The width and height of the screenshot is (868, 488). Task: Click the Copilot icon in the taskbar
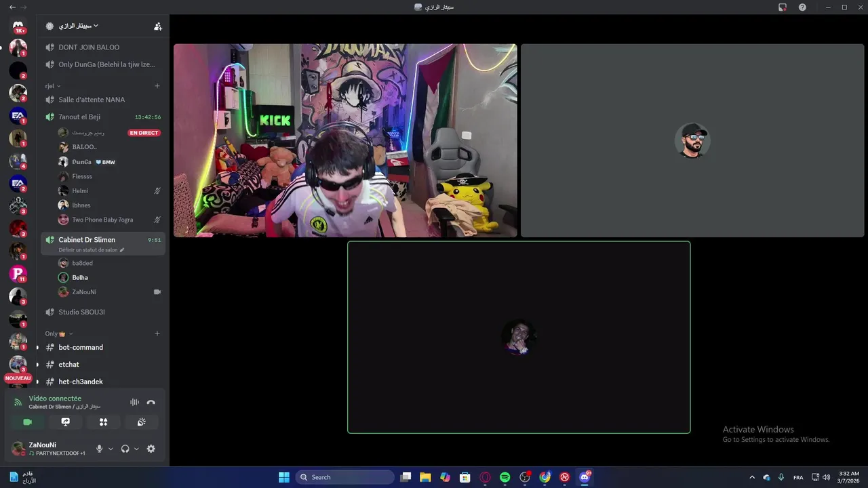coord(445,477)
